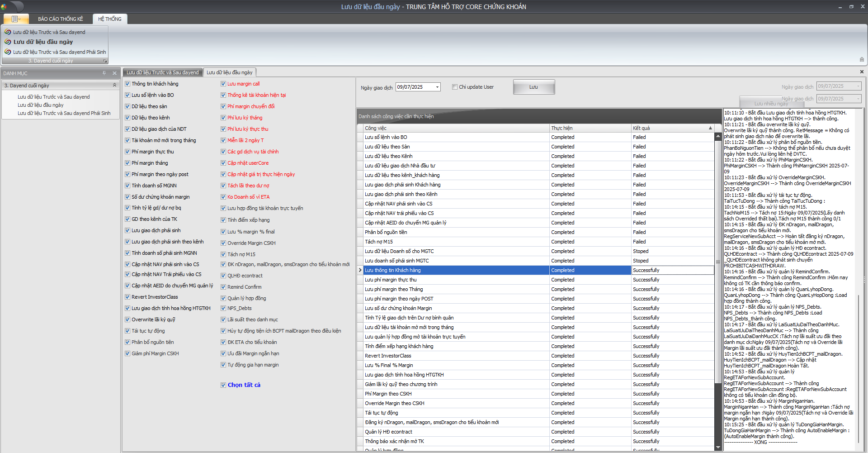Click Completed cell of Quản lý HĐ econtract row
The width and height of the screenshot is (868, 453).
tap(590, 432)
